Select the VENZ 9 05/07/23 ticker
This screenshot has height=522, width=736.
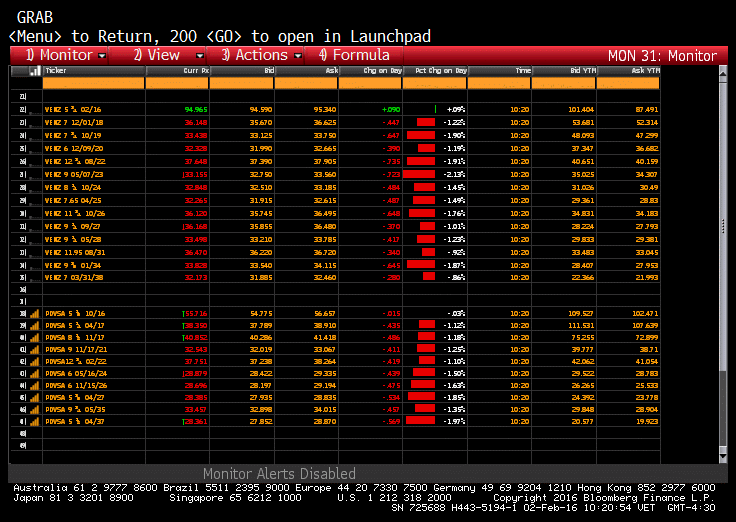coord(74,175)
